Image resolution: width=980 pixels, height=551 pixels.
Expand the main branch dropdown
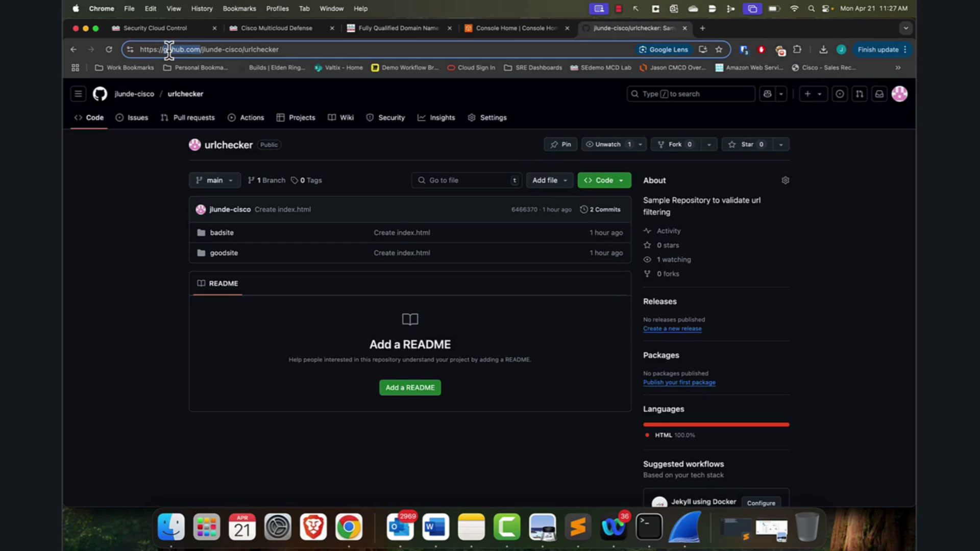tap(214, 180)
